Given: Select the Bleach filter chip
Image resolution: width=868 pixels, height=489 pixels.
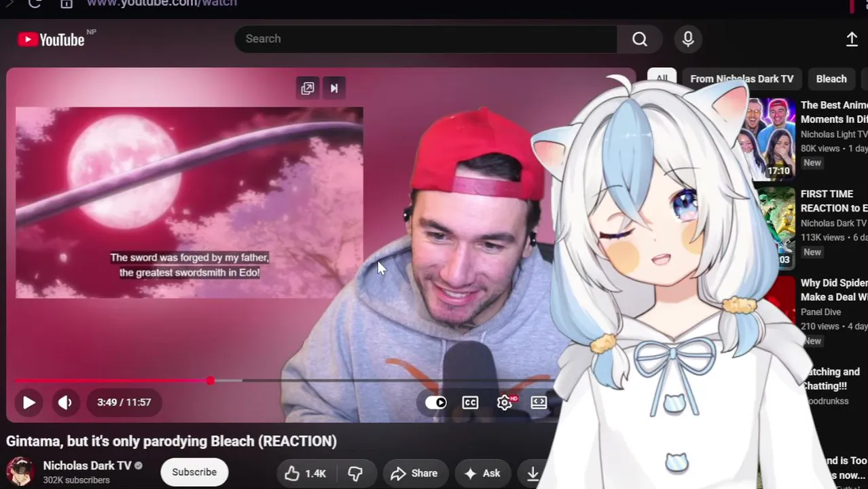Looking at the screenshot, I should 831,79.
